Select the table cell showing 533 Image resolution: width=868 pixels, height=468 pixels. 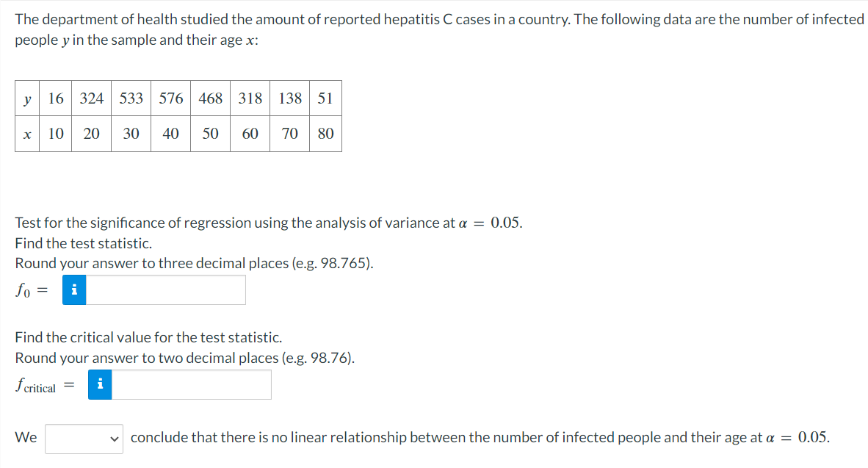point(131,98)
